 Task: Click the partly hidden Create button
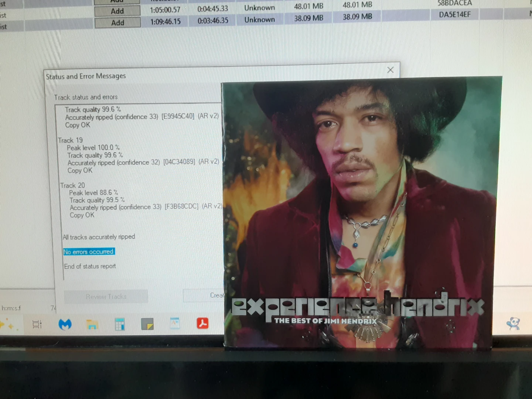(204, 296)
